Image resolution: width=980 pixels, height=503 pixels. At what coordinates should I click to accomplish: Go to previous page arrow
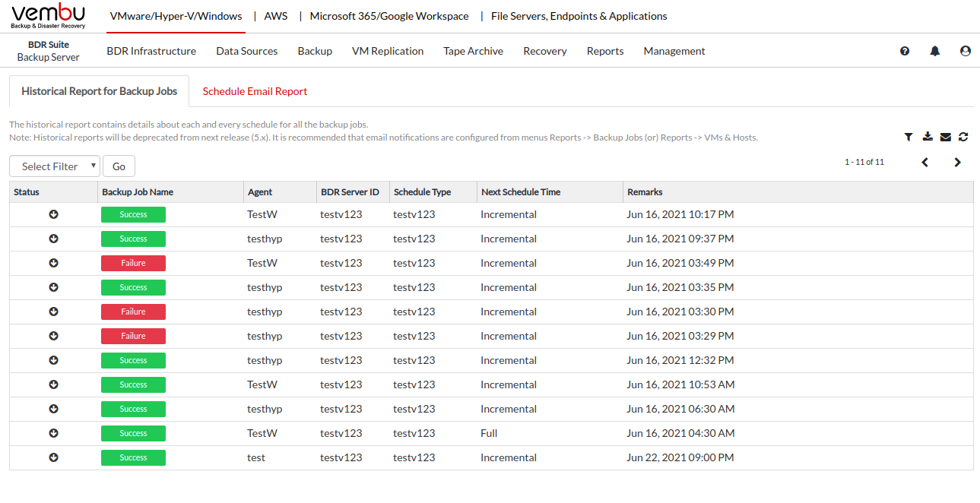[x=925, y=162]
